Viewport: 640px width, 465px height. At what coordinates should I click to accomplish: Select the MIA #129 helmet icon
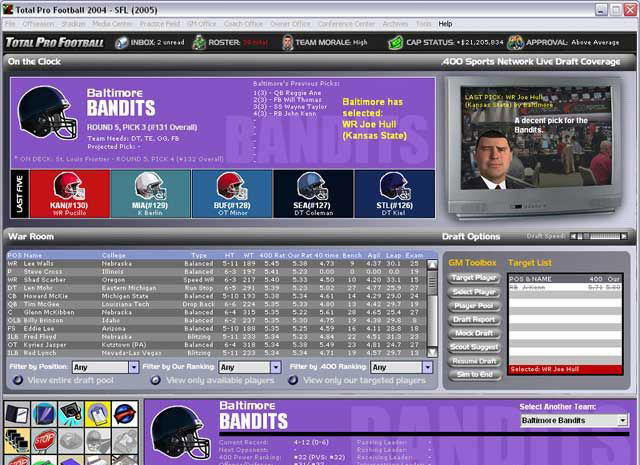(149, 186)
